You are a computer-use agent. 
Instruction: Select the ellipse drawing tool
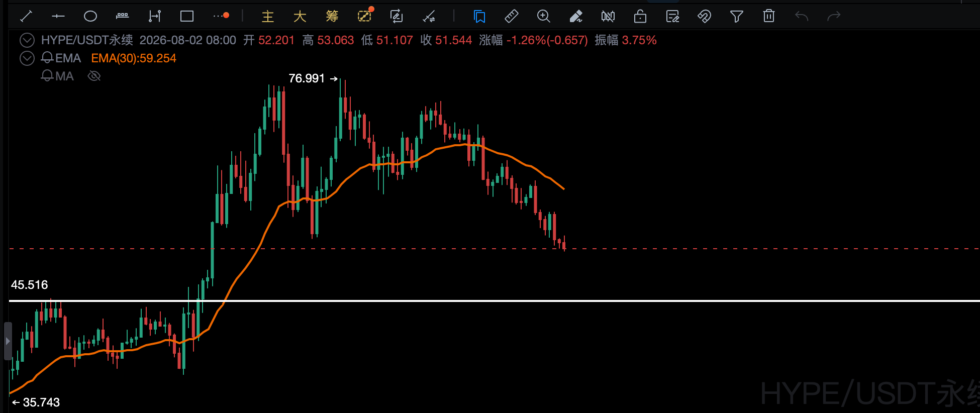[x=90, y=17]
